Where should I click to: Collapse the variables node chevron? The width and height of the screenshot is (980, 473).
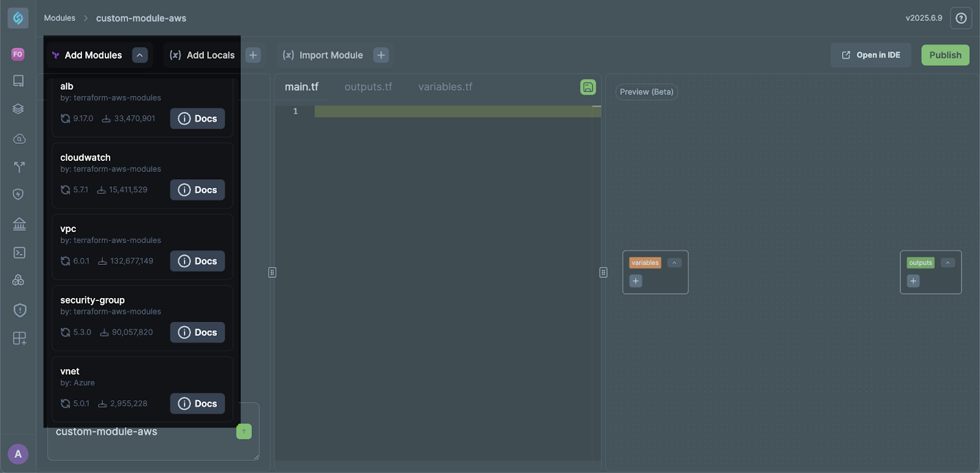pyautogui.click(x=674, y=263)
